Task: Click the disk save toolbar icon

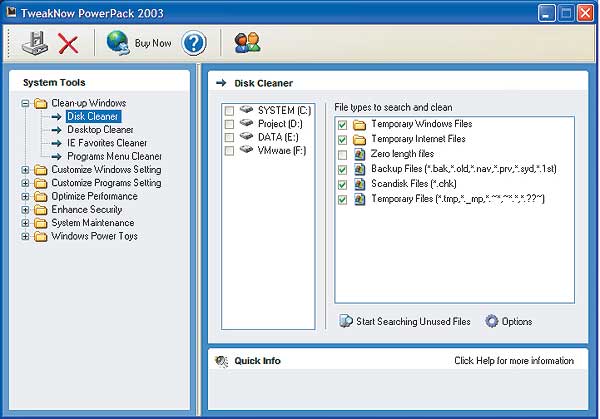Action: 34,43
